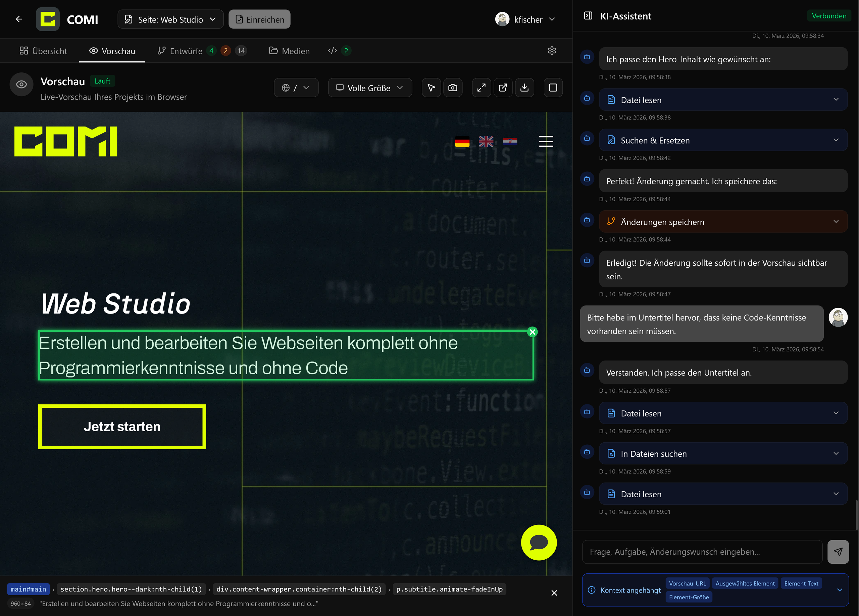
Task: Switch to the Übersicht tab
Action: point(43,51)
